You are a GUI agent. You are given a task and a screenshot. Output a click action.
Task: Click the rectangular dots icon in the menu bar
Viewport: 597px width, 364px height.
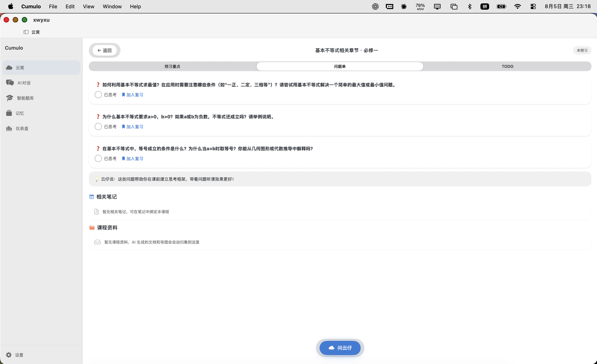(390, 6)
